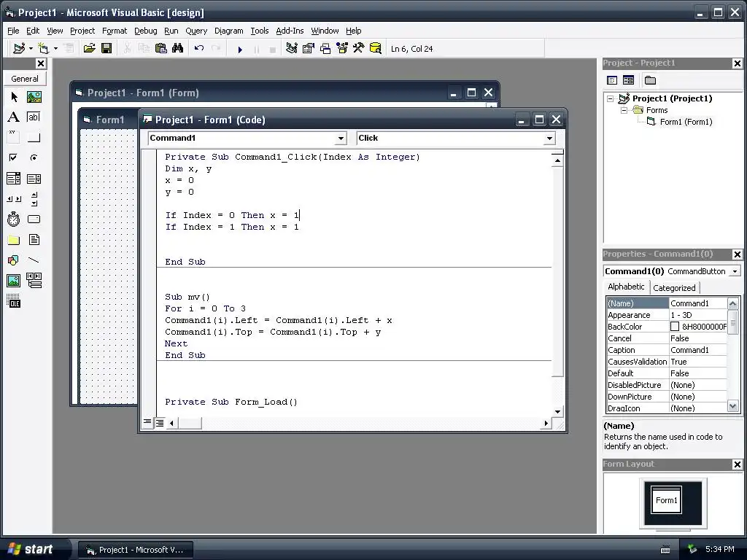Select the CommandButton tool in the toolbox
The image size is (747, 560).
coord(34,138)
